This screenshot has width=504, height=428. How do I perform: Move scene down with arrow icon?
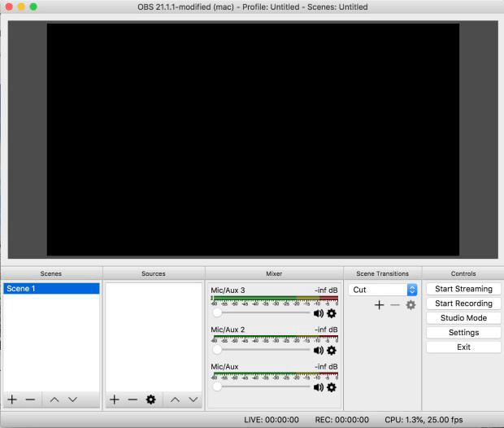tap(73, 400)
